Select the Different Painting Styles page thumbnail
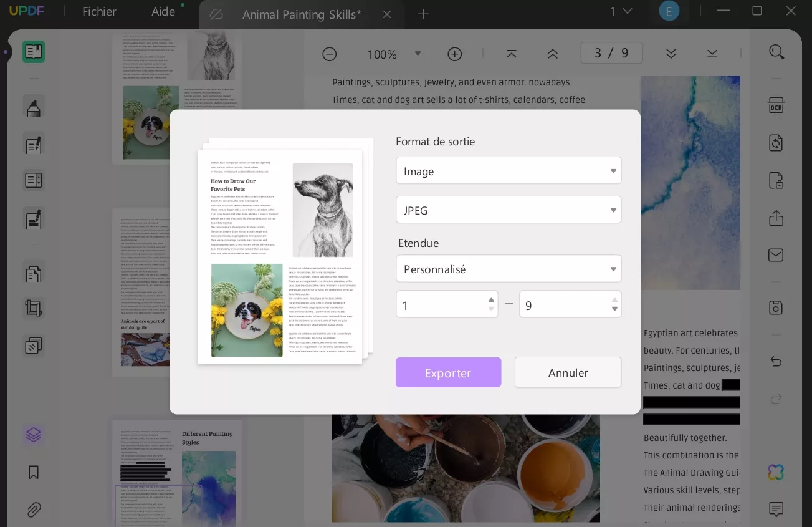 (x=177, y=473)
